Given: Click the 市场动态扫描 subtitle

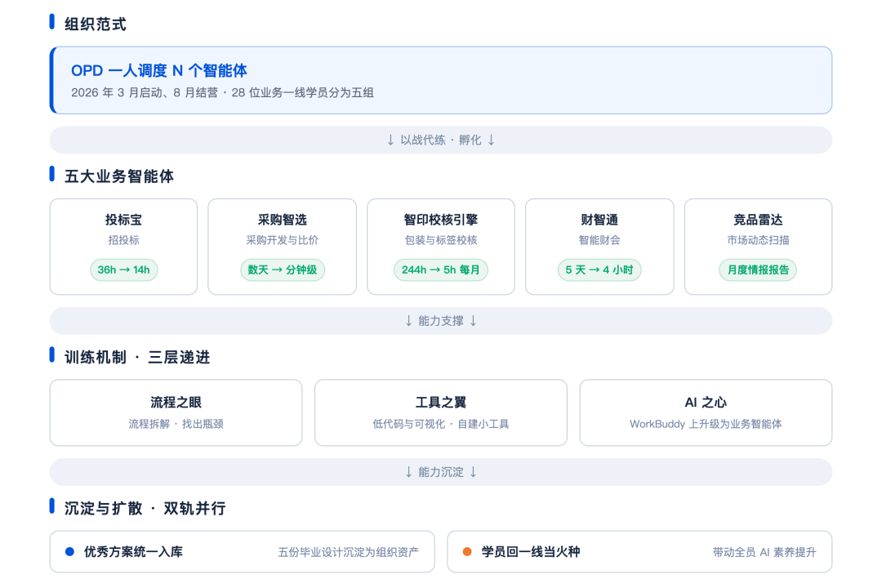Looking at the screenshot, I should tap(758, 240).
